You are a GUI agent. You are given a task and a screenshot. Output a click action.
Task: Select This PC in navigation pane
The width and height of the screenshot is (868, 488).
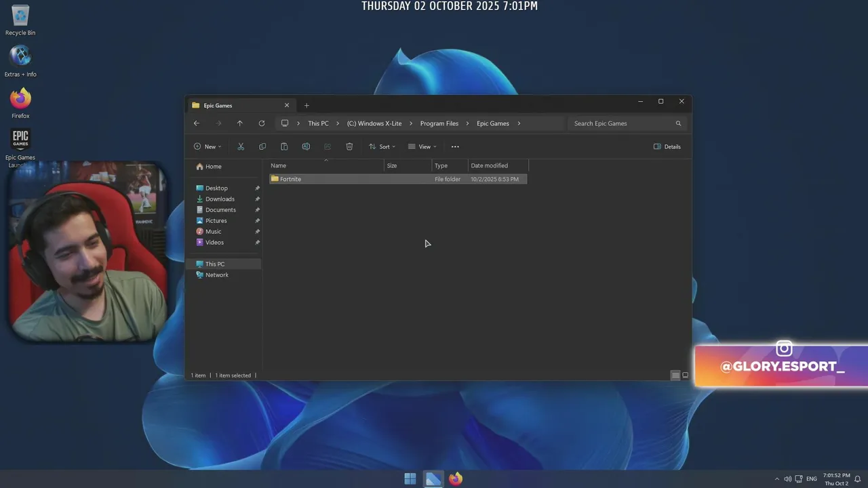223,264
